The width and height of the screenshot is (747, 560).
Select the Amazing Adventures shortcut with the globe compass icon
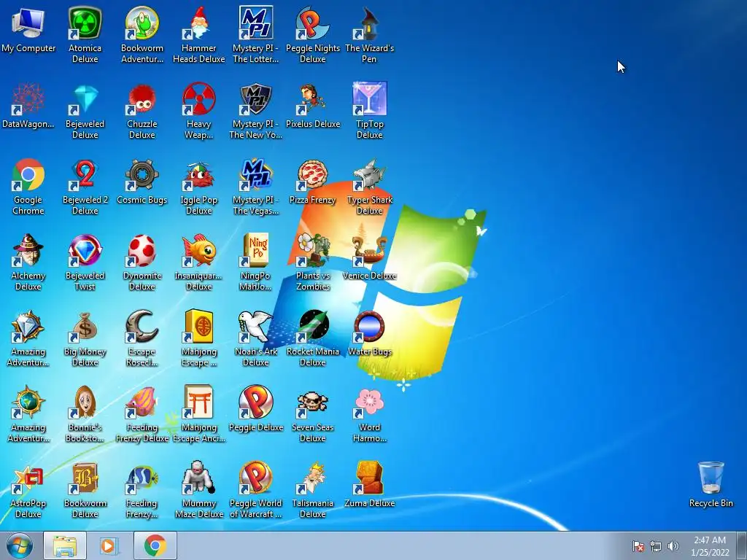(x=28, y=402)
